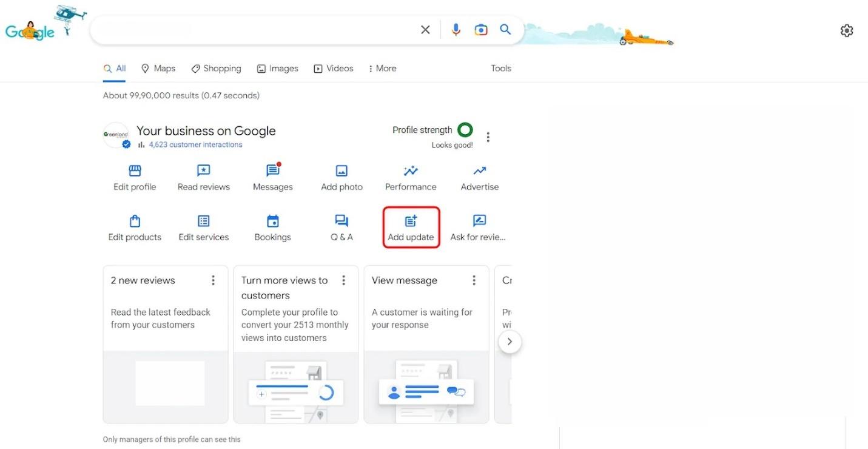
Task: Select the All results tab
Action: (115, 69)
